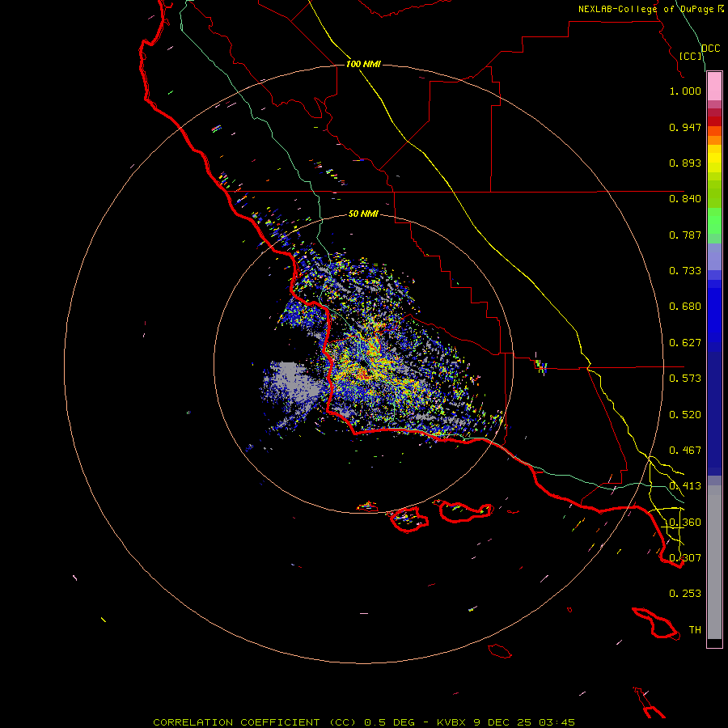
Task: Click the 0.5 DEG elevation text
Action: (x=390, y=722)
